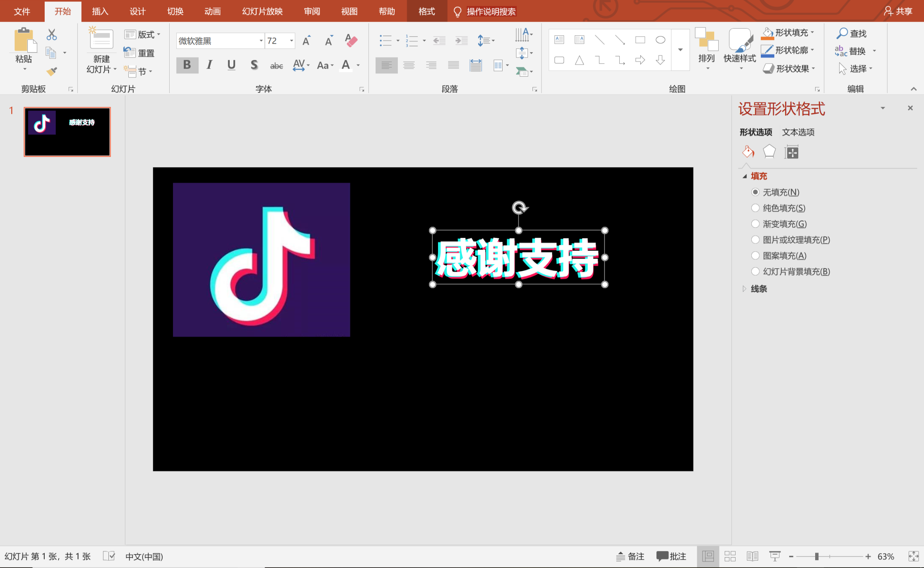Click the Copy icon
This screenshot has height=568, width=924.
pyautogui.click(x=51, y=53)
